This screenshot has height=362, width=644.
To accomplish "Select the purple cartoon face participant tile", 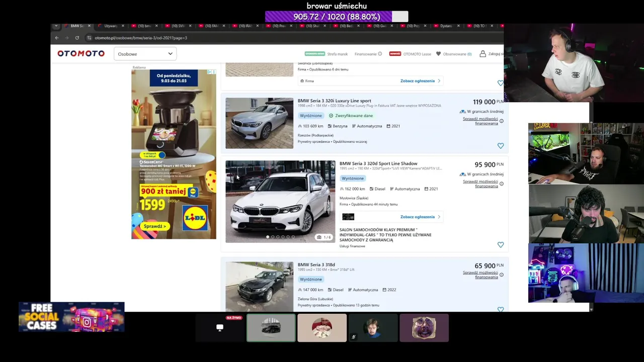I will (x=424, y=328).
